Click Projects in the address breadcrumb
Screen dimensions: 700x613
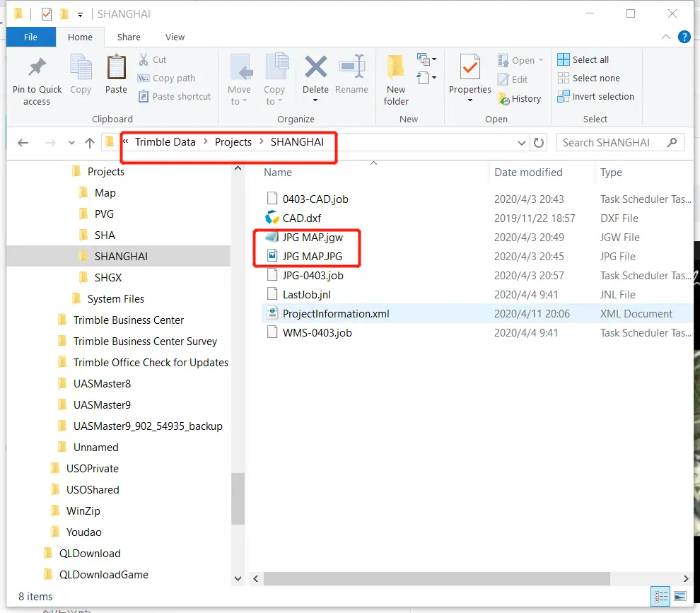(233, 142)
